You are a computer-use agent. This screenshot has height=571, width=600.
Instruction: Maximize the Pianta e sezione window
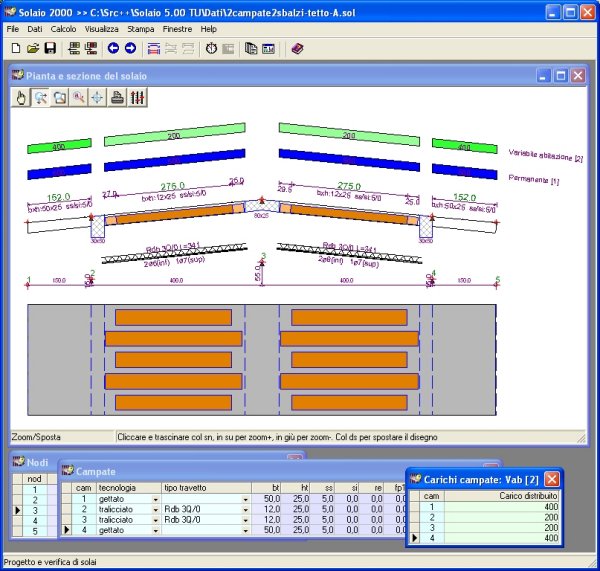coord(561,76)
